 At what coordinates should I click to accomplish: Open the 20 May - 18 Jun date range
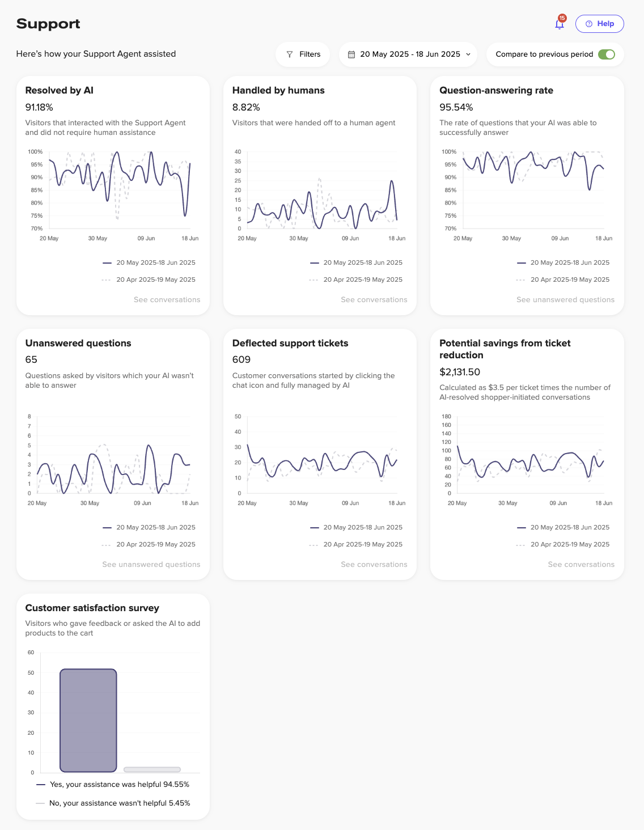pyautogui.click(x=409, y=54)
